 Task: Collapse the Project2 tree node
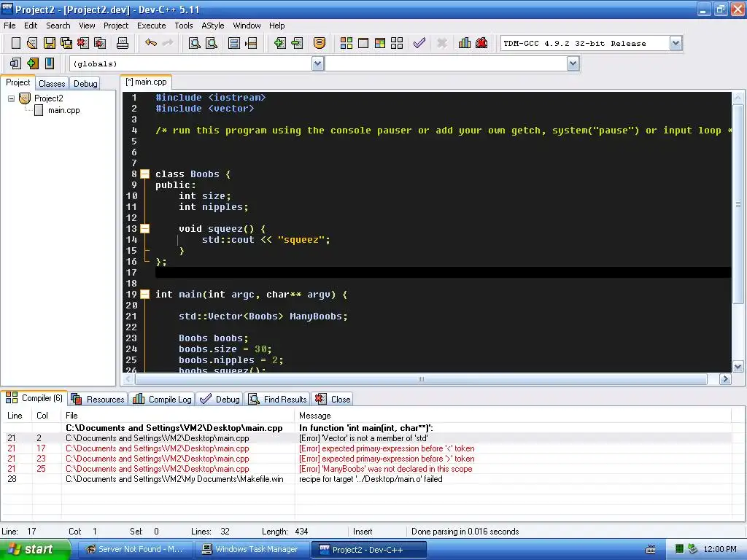click(11, 98)
